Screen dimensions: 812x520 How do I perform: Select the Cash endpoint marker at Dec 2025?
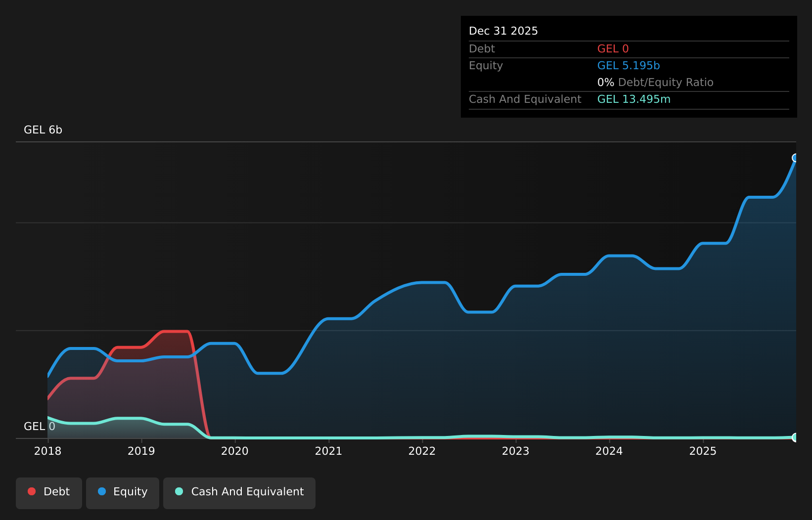coord(796,437)
